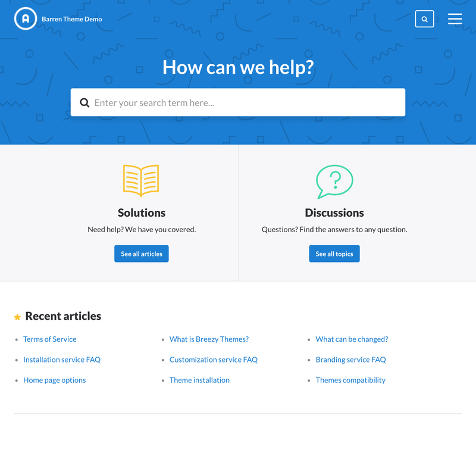The width and height of the screenshot is (476, 465).
Task: Open the Customization service FAQ article
Action: (214, 360)
